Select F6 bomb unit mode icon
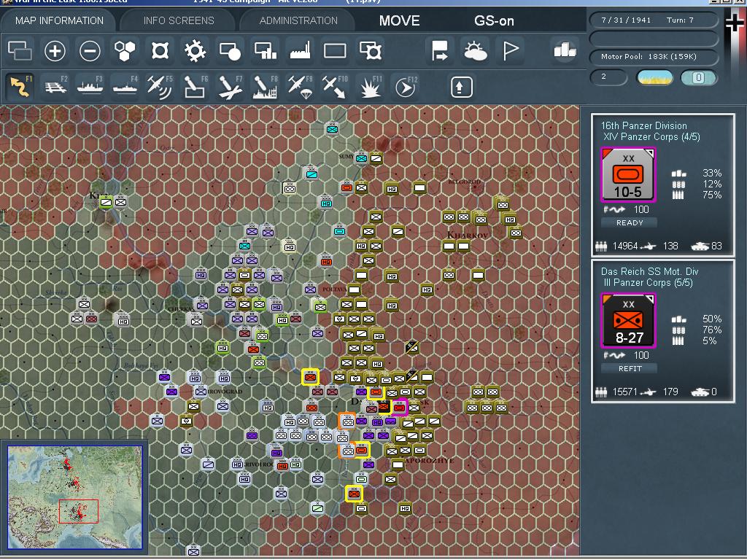 point(195,86)
